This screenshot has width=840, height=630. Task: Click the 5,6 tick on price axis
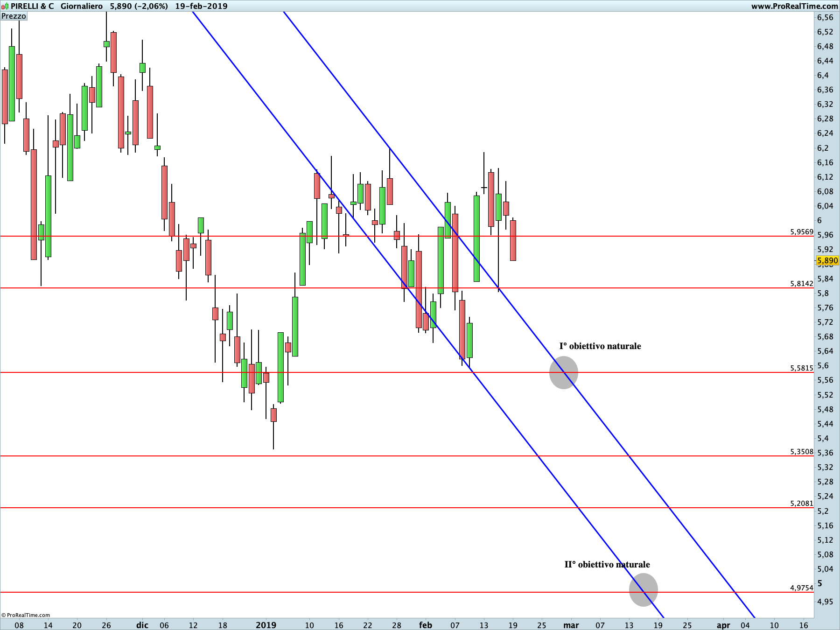pyautogui.click(x=823, y=365)
